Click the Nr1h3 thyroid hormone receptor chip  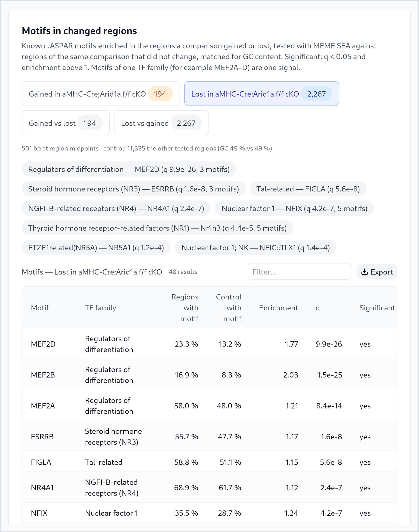[158, 228]
